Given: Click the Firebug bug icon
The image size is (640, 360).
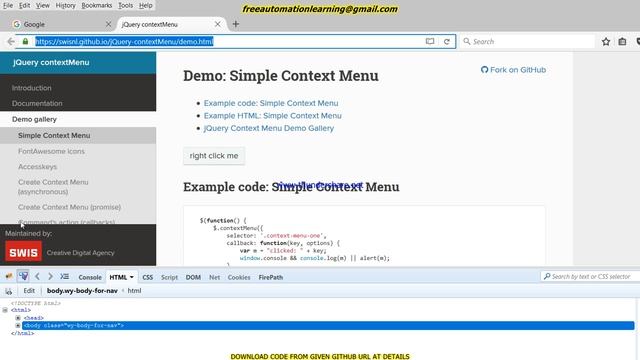Looking at the screenshot, I should coord(9,276).
